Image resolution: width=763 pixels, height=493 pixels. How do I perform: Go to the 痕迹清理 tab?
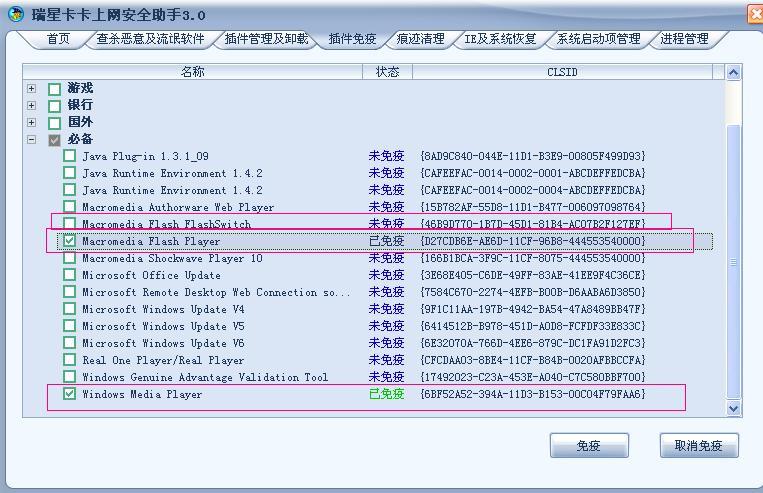coord(420,39)
